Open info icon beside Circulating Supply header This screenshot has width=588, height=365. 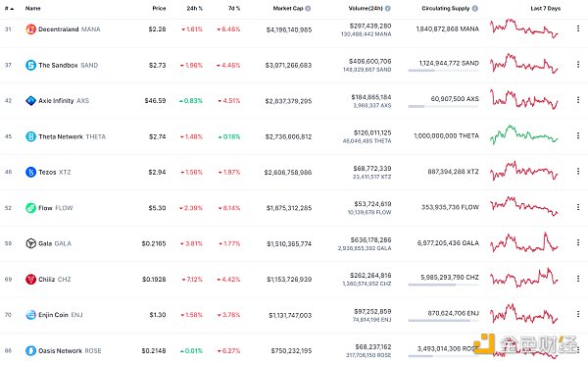pos(475,8)
